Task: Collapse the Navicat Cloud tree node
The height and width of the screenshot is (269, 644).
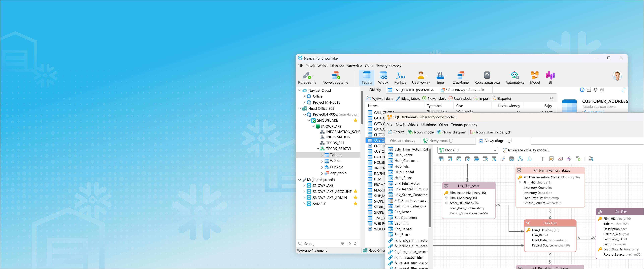Action: [300, 90]
